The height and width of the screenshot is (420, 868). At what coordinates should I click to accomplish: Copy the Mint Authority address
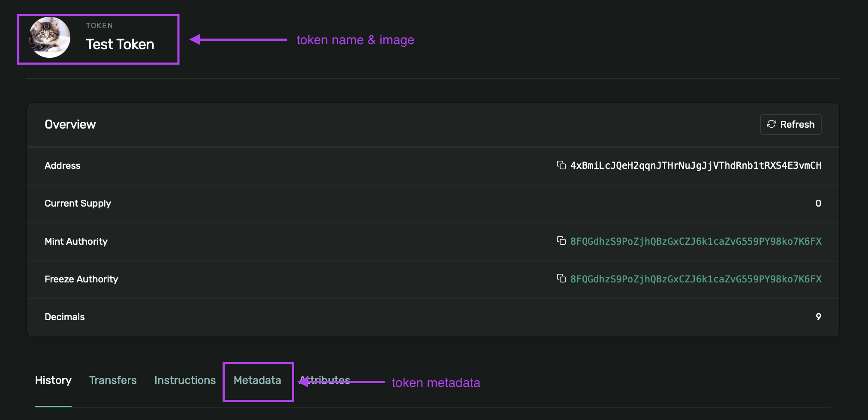(562, 241)
